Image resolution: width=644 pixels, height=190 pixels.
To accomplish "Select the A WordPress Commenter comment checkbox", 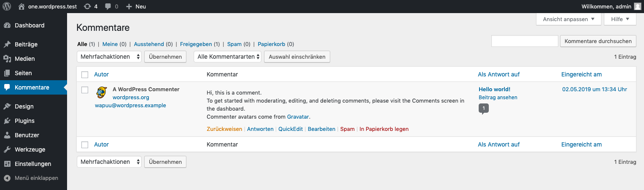I will (x=85, y=90).
